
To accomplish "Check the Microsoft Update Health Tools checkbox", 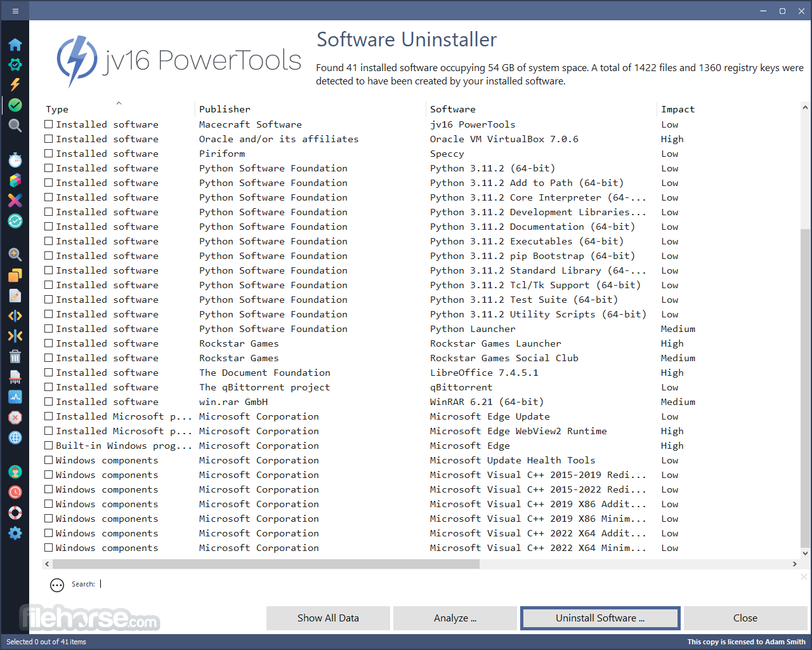I will (49, 460).
